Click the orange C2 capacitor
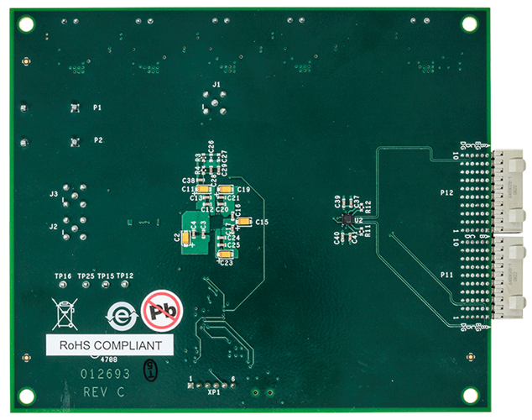 point(184,239)
